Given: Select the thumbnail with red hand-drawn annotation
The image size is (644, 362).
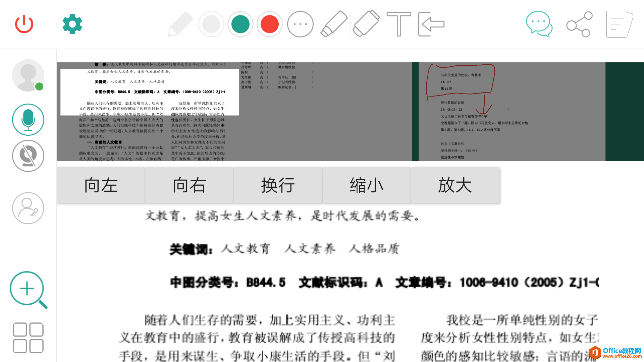Looking at the screenshot, I should coord(512,112).
